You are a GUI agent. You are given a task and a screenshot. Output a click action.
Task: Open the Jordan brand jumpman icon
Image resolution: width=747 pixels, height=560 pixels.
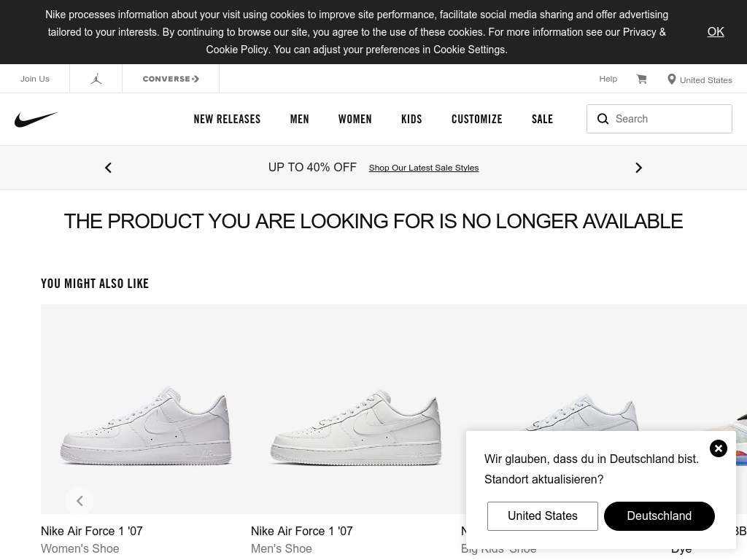[96, 79]
